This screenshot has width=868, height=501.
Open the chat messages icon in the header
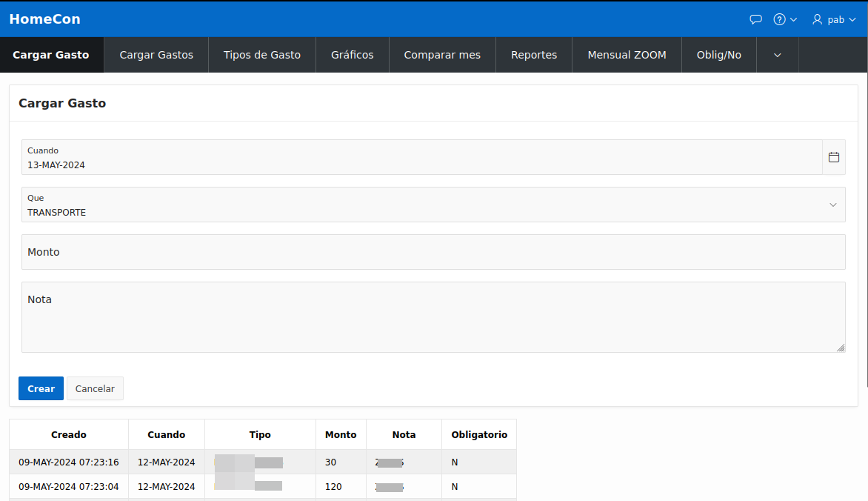[755, 19]
